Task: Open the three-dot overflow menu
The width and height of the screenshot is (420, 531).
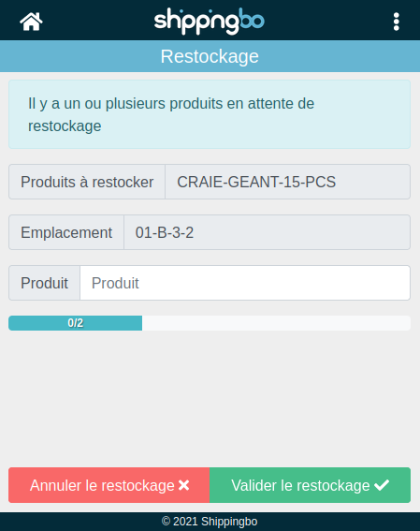Action: 397,22
